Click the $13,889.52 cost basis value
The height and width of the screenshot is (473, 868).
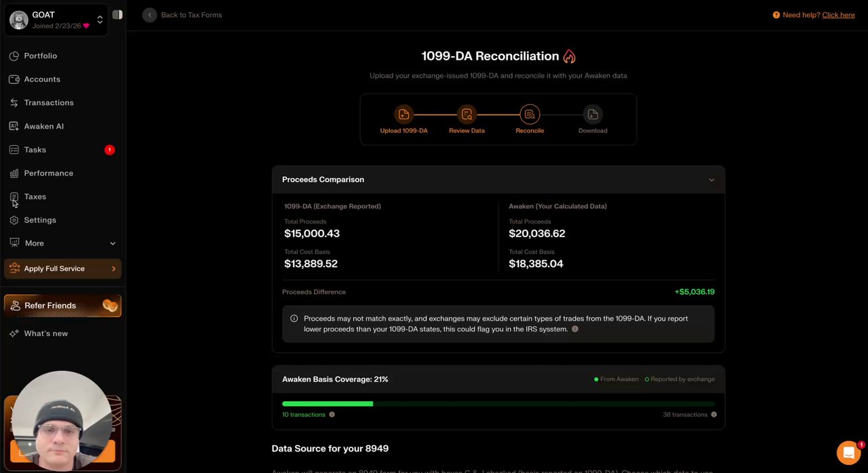pos(311,264)
